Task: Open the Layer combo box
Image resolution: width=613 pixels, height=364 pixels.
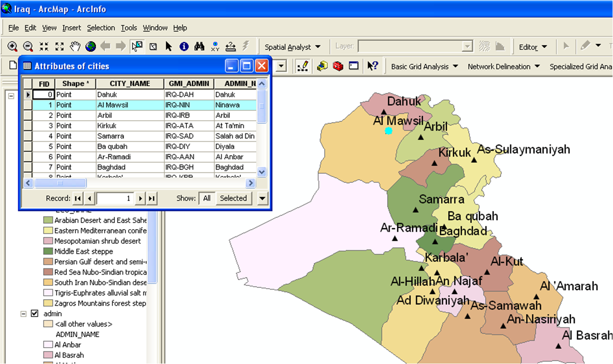Action: (x=415, y=46)
